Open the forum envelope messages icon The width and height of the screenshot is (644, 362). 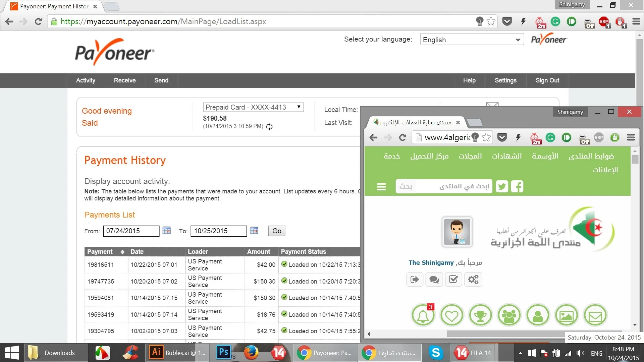pos(595,315)
